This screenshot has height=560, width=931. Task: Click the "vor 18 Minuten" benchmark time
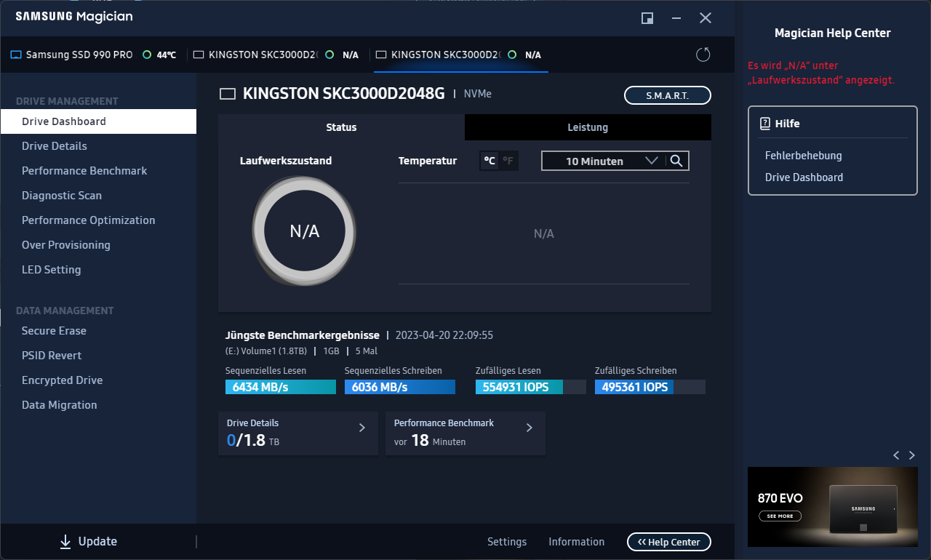tap(430, 441)
